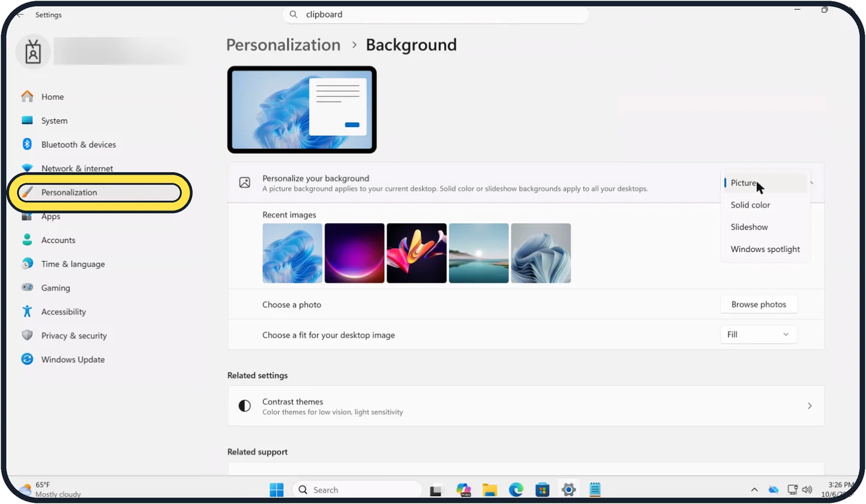Click Choose a fit for your desktop image
Viewport: 866px width, 504px height.
[x=328, y=335]
